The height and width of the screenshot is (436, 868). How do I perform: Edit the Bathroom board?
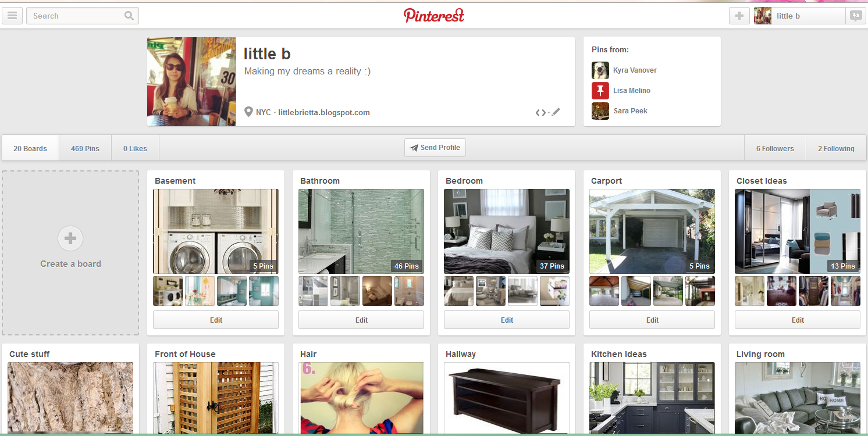(x=361, y=320)
